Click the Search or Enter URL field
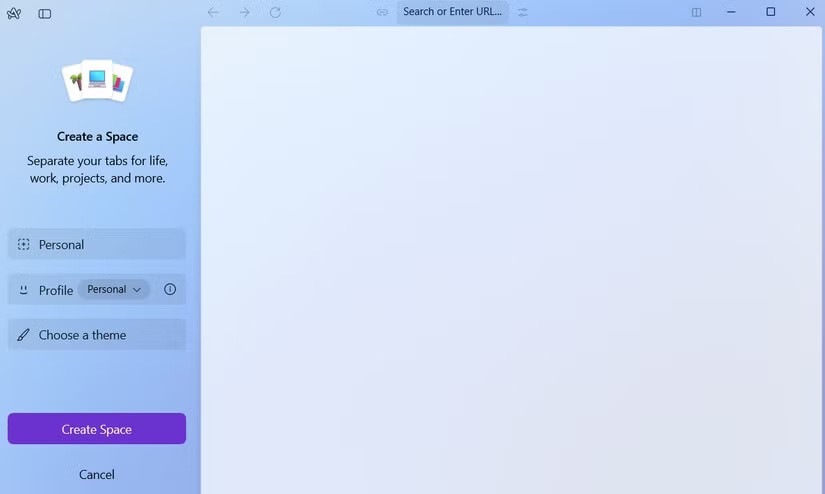The height and width of the screenshot is (494, 825). 452,12
